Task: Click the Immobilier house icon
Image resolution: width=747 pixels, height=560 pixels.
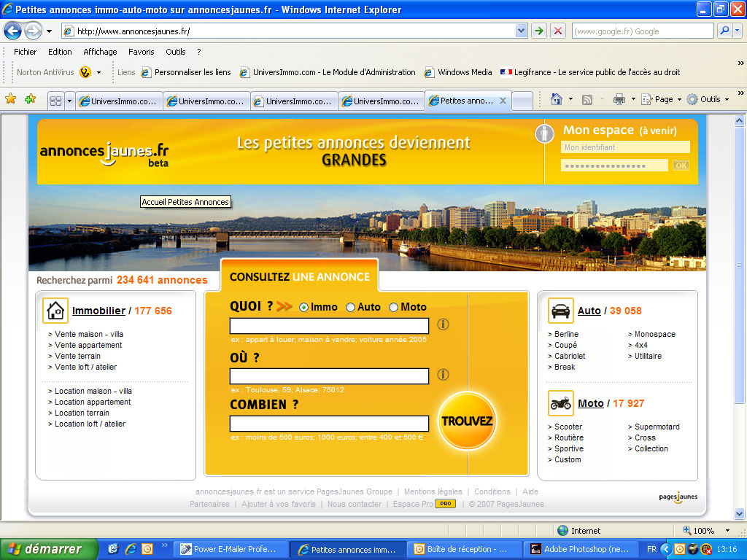Action: pos(55,311)
